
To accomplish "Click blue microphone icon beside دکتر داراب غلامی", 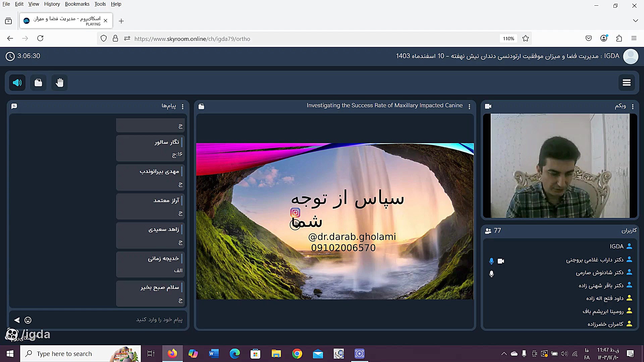I will [x=491, y=261].
